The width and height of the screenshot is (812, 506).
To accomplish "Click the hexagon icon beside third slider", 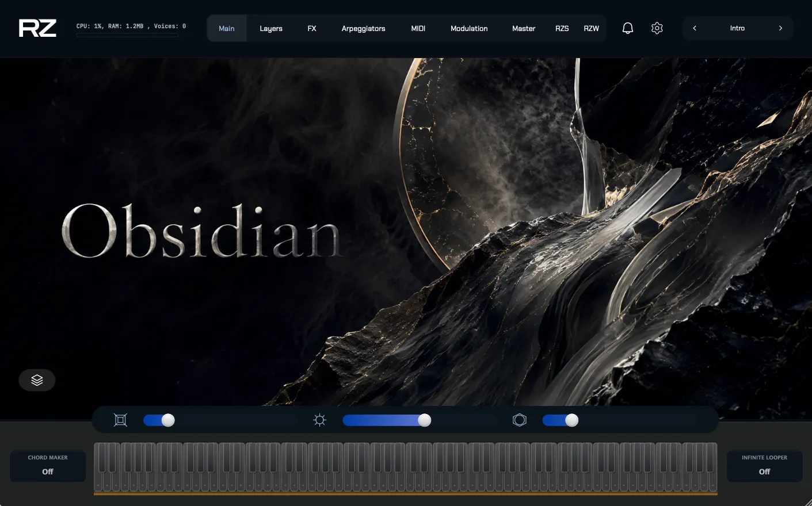I will coord(520,420).
